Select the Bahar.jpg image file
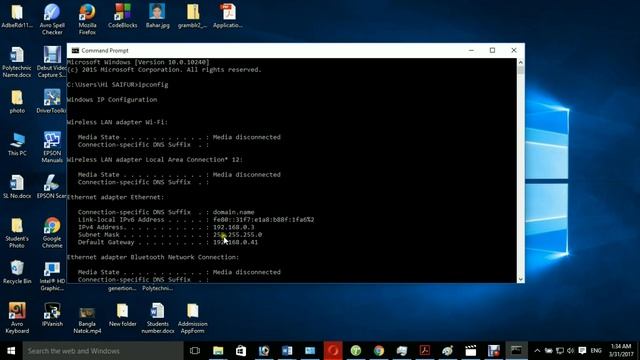Image resolution: width=640 pixels, height=360 pixels. (x=158, y=16)
